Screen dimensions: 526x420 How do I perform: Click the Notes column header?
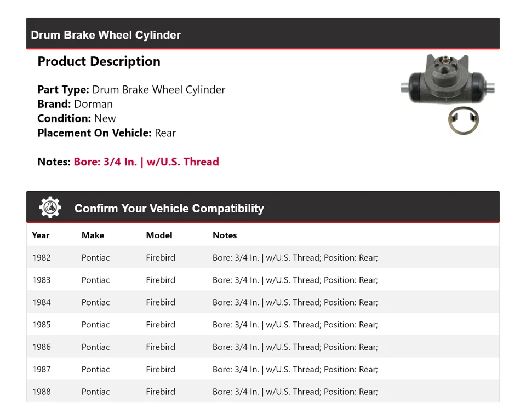225,235
